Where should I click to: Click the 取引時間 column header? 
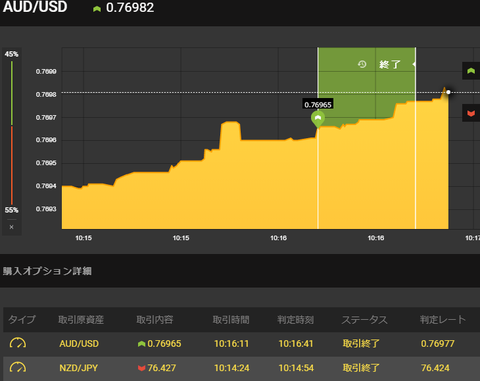point(231,320)
